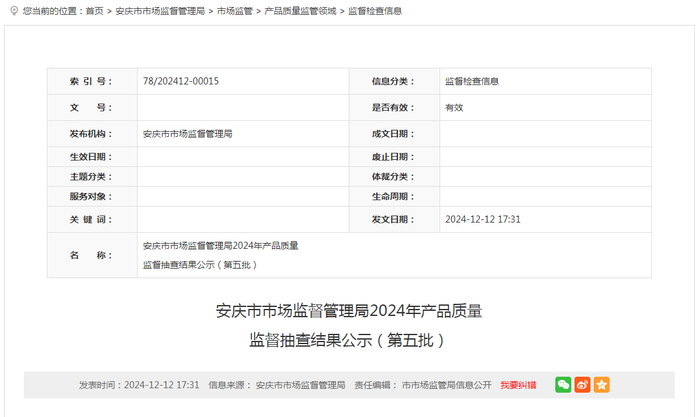Click the 废止日期 label cell
This screenshot has height=417, width=700.
click(395, 157)
